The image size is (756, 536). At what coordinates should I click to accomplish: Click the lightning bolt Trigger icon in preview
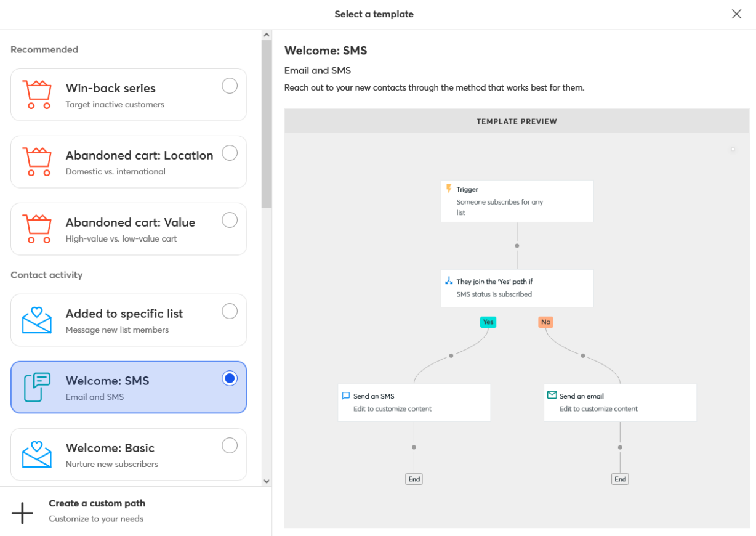pyautogui.click(x=448, y=189)
